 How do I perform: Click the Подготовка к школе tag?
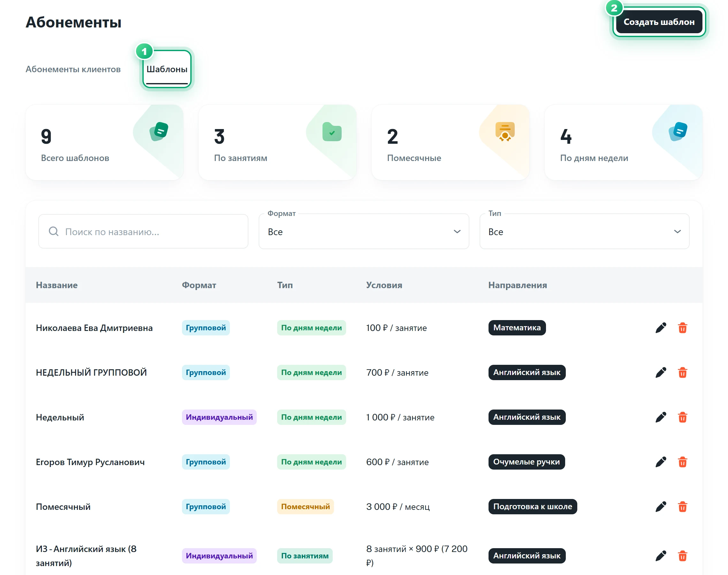[533, 507]
